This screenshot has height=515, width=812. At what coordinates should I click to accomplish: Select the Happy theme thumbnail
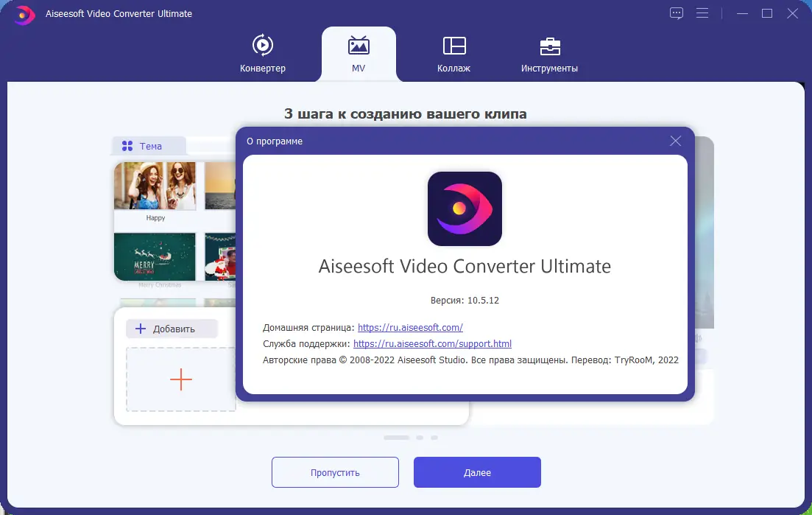click(155, 186)
